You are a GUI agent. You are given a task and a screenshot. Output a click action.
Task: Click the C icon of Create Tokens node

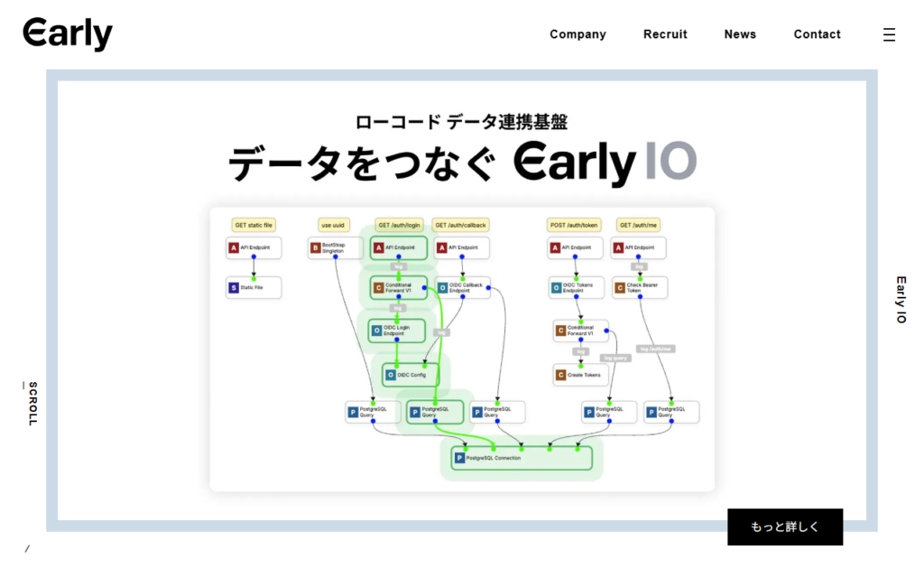pos(560,375)
